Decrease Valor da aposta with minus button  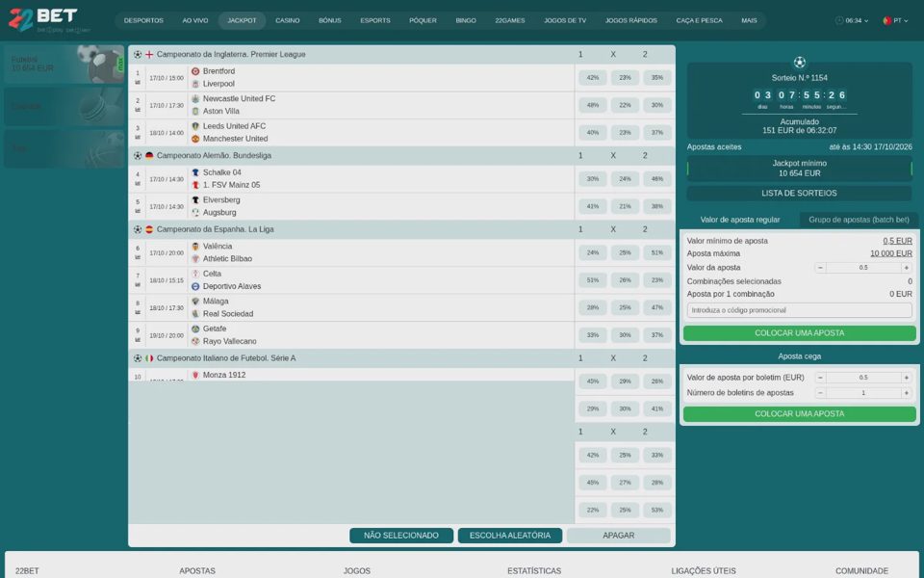coord(820,268)
